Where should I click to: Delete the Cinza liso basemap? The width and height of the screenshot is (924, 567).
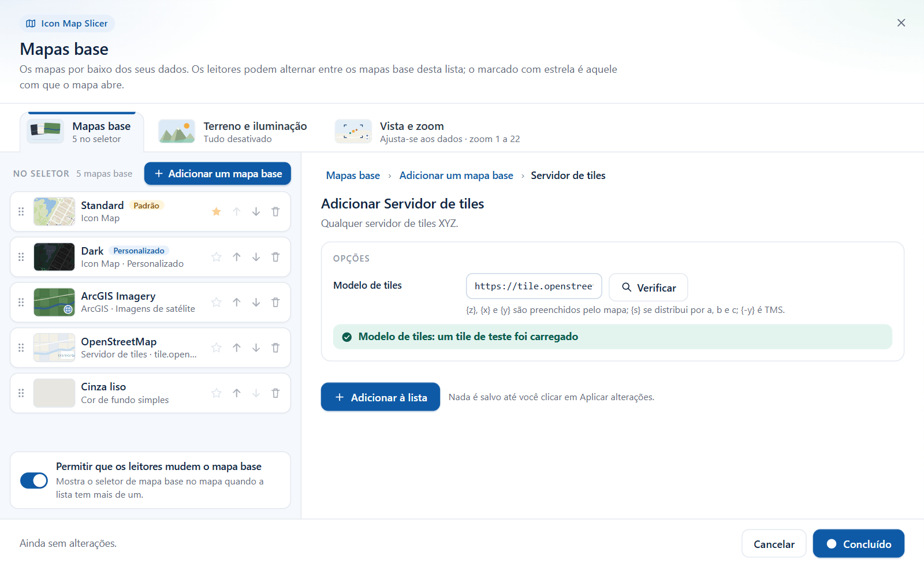275,393
